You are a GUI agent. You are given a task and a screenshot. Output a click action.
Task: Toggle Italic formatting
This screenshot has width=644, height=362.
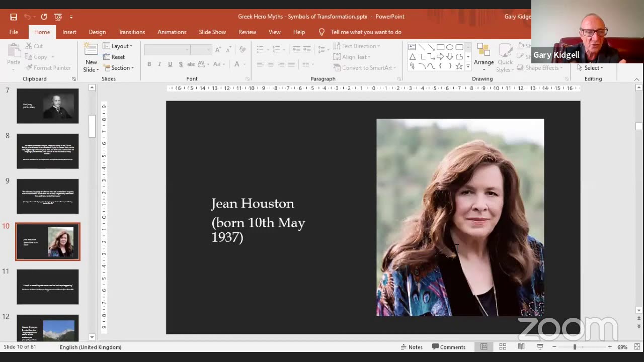click(159, 64)
